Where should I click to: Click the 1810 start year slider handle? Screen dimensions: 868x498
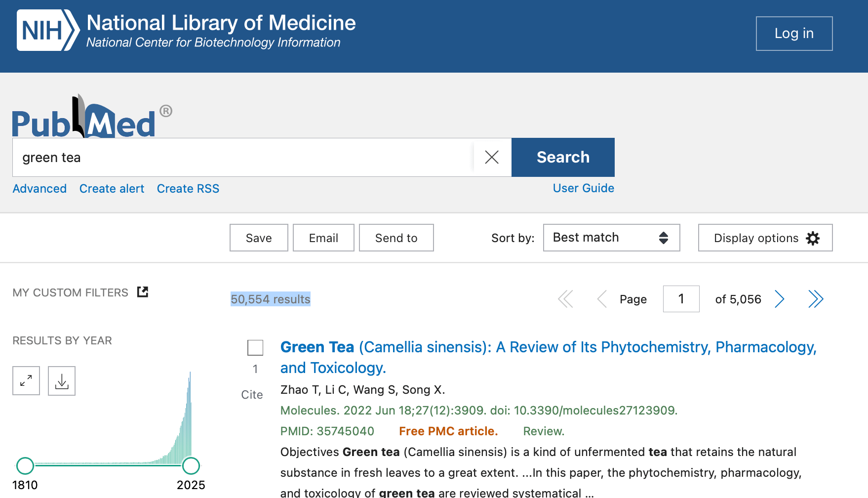(25, 465)
